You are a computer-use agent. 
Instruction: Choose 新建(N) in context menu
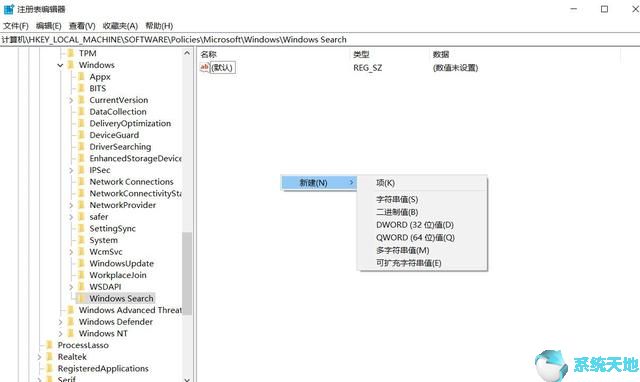pos(319,183)
